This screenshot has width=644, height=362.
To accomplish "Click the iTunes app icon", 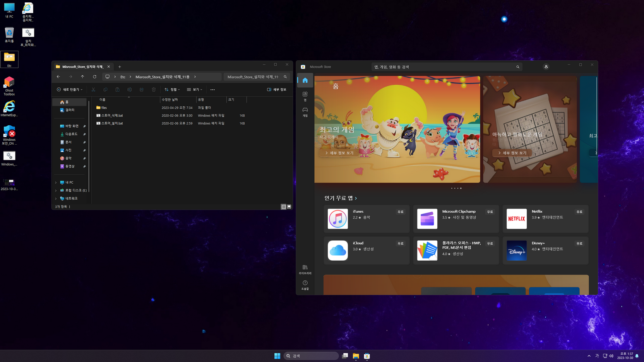I will pos(337,219).
